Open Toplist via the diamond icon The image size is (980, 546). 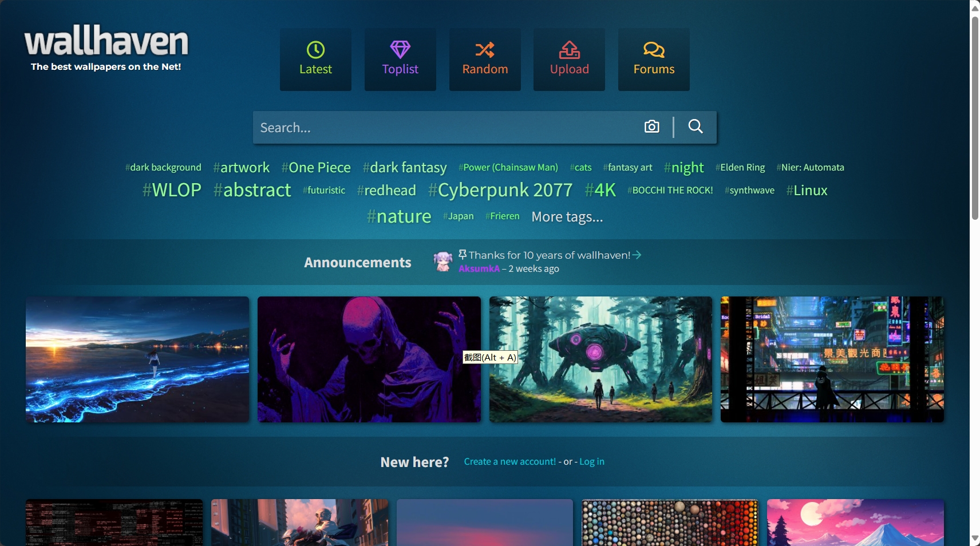pyautogui.click(x=400, y=50)
